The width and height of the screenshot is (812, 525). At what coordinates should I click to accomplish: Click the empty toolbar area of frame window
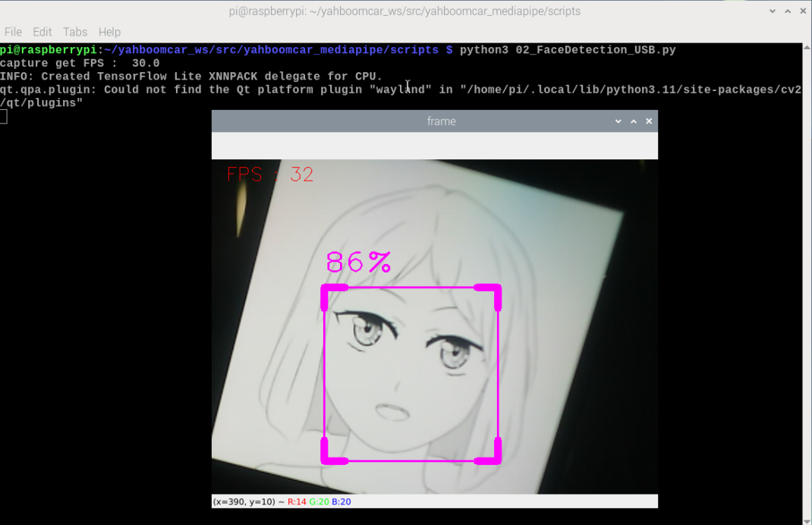(x=435, y=146)
